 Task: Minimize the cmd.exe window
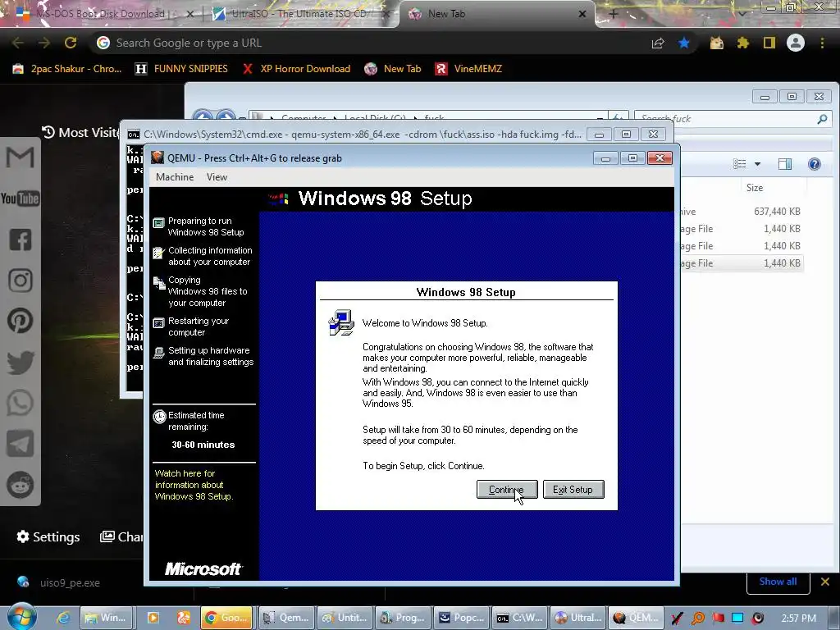pos(599,135)
